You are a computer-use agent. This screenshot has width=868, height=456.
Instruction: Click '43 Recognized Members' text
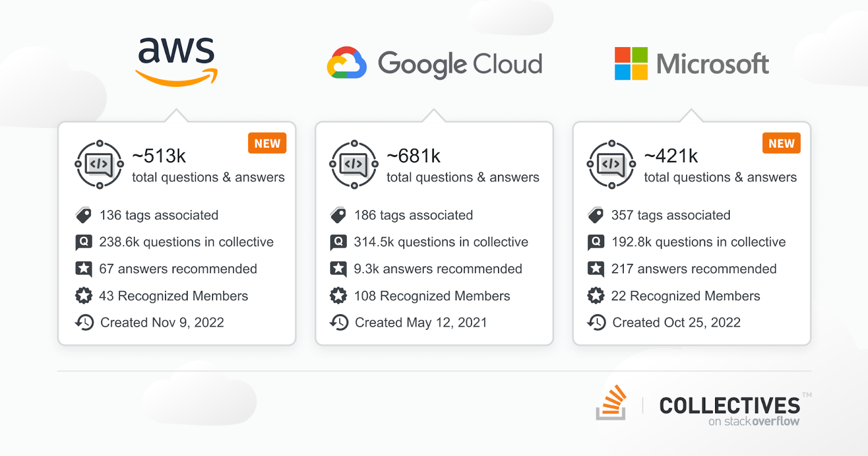pos(174,296)
